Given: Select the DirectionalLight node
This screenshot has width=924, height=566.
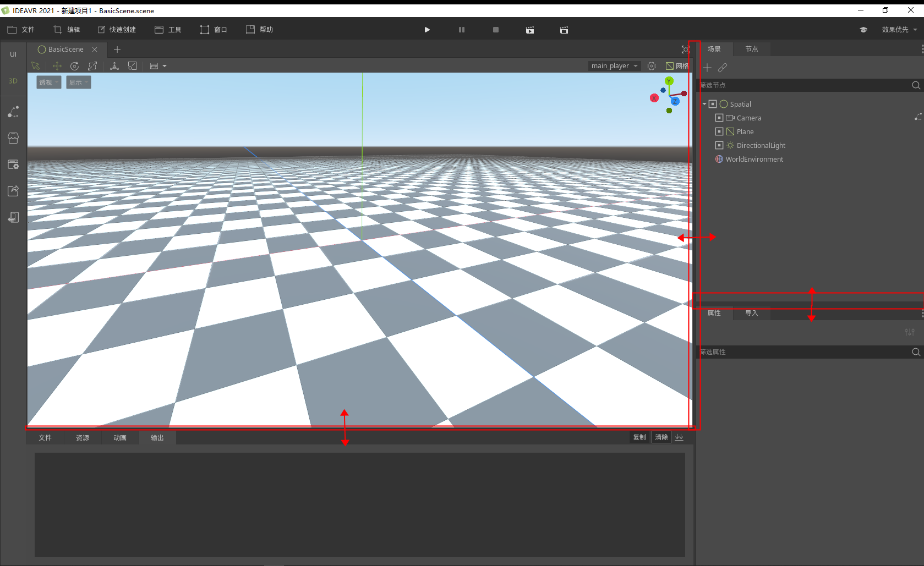Looking at the screenshot, I should point(761,145).
